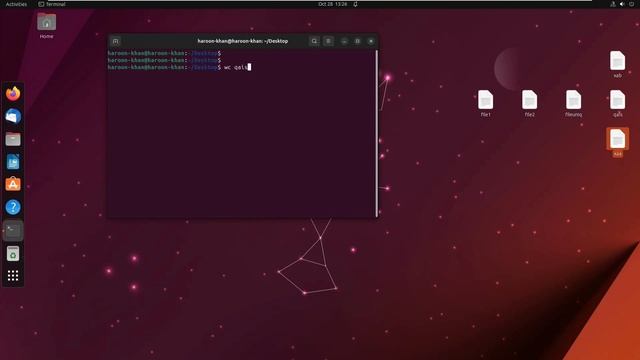Open a new tab in Terminal
The image size is (640, 360).
(116, 41)
